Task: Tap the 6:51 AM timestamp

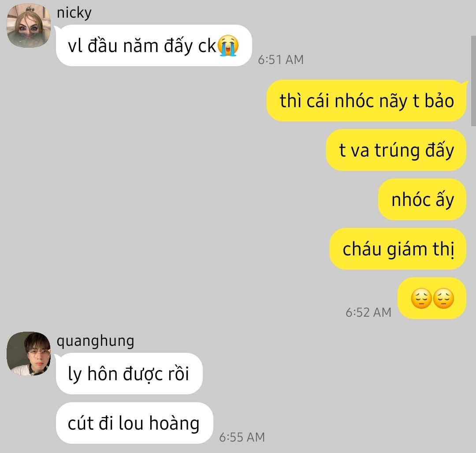Action: pyautogui.click(x=281, y=60)
